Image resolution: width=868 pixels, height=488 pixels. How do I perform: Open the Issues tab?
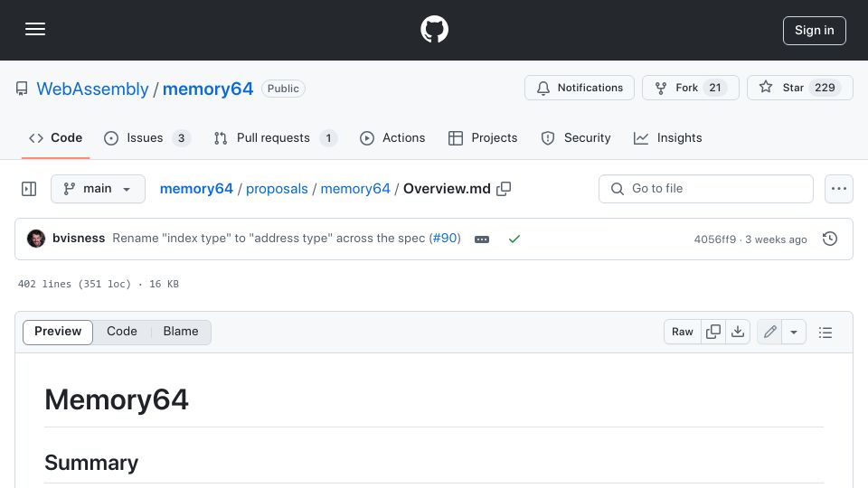tap(146, 137)
